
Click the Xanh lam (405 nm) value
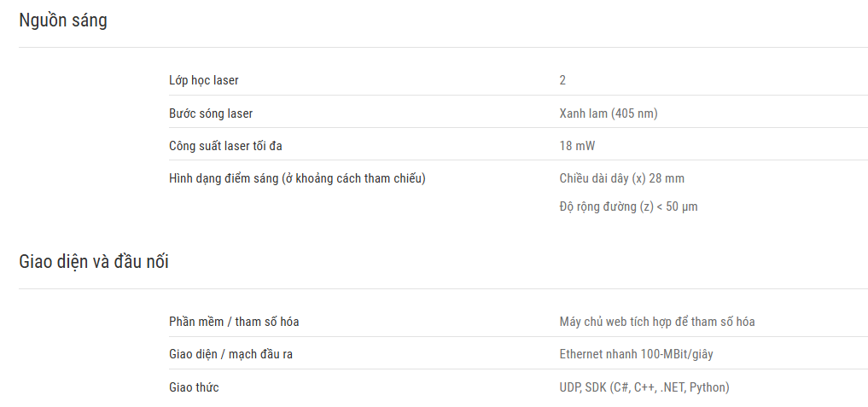pyautogui.click(x=609, y=113)
